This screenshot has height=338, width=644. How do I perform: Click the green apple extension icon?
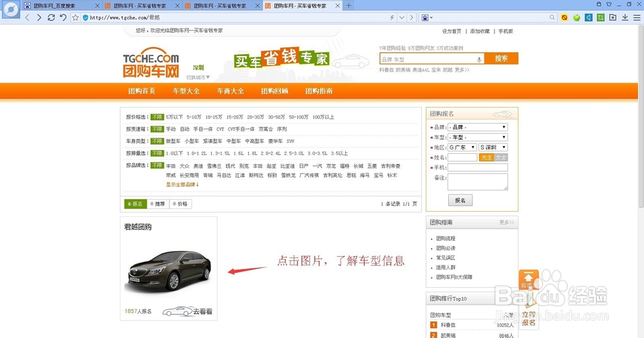[x=576, y=17]
